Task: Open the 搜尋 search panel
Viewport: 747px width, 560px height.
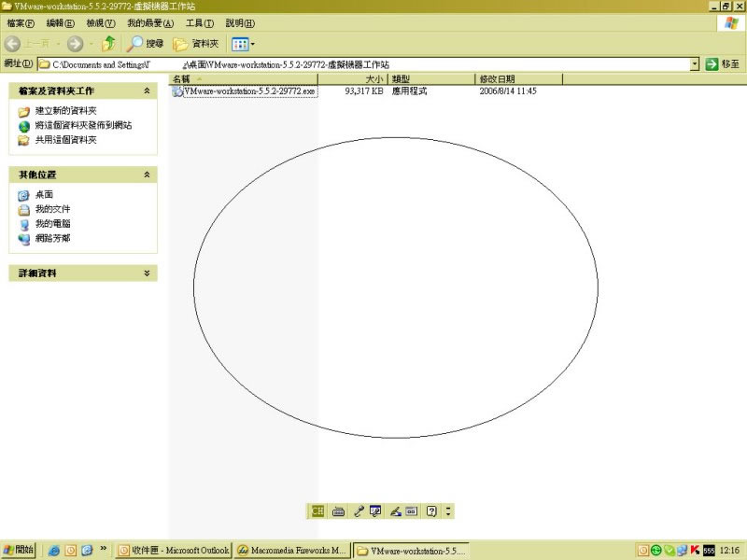Action: [145, 44]
